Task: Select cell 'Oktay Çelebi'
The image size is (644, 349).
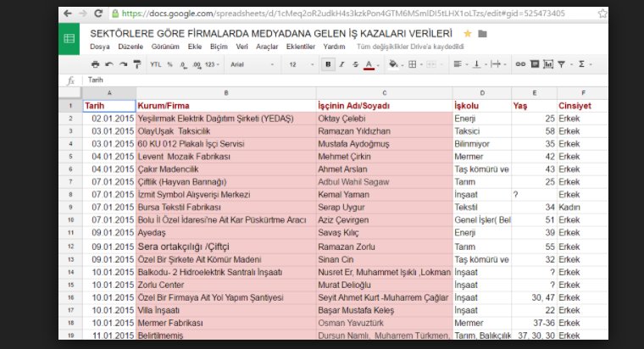Action: (x=385, y=119)
